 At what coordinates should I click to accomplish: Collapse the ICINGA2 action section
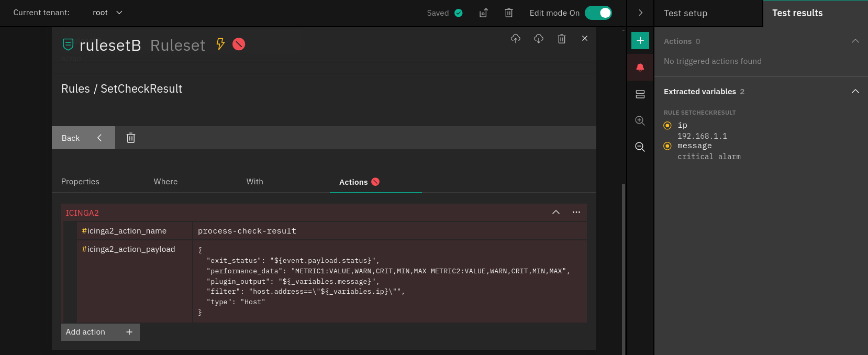coord(556,212)
